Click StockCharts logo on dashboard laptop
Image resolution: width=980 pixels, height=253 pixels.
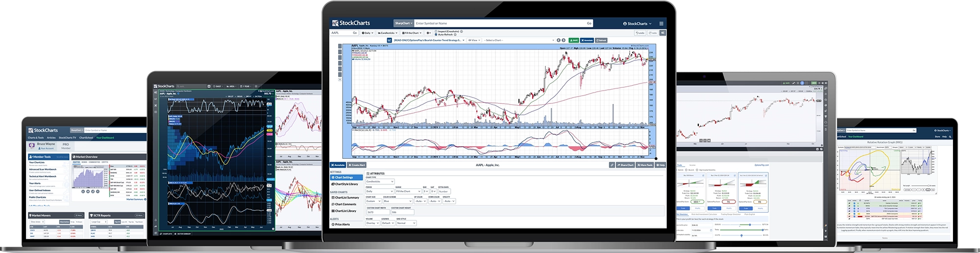pyautogui.click(x=43, y=130)
